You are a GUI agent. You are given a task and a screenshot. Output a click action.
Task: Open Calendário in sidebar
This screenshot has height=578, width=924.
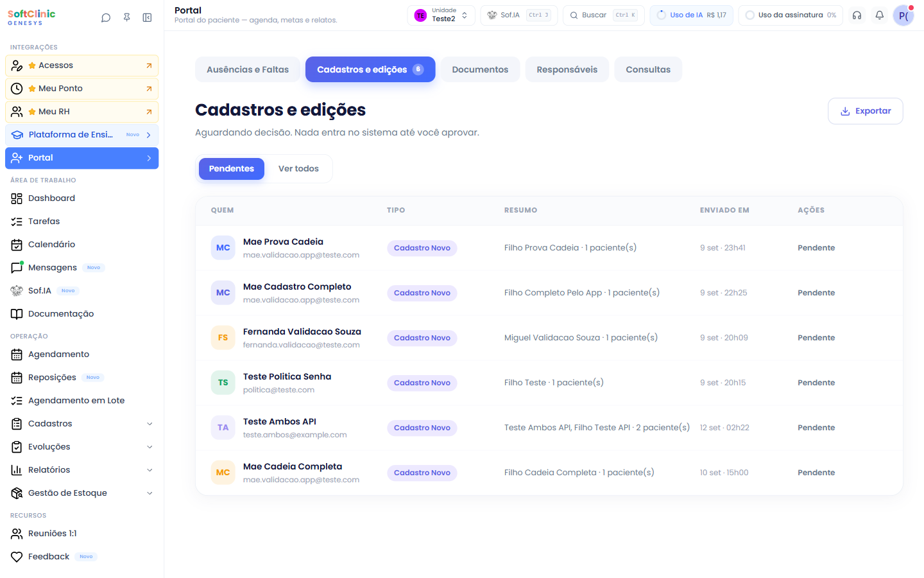(81, 245)
